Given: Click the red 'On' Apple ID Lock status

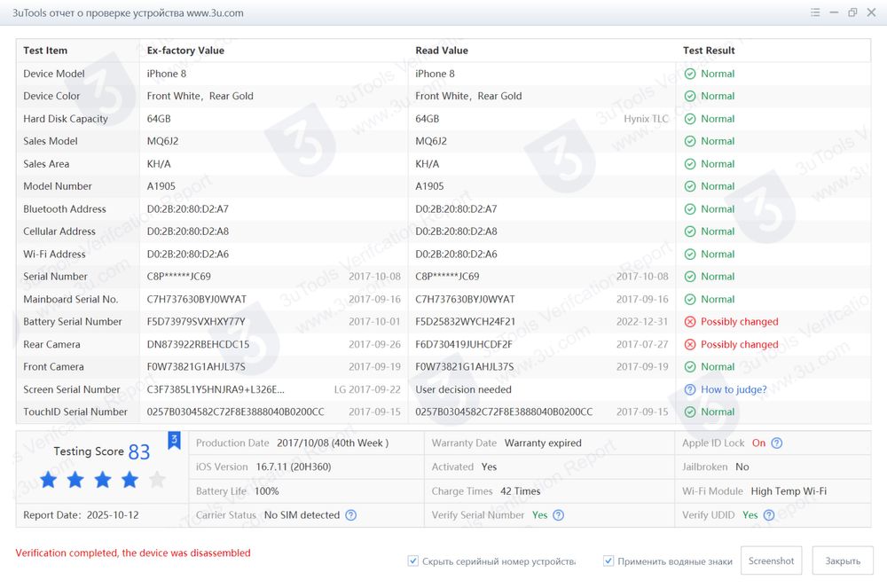Looking at the screenshot, I should [758, 443].
